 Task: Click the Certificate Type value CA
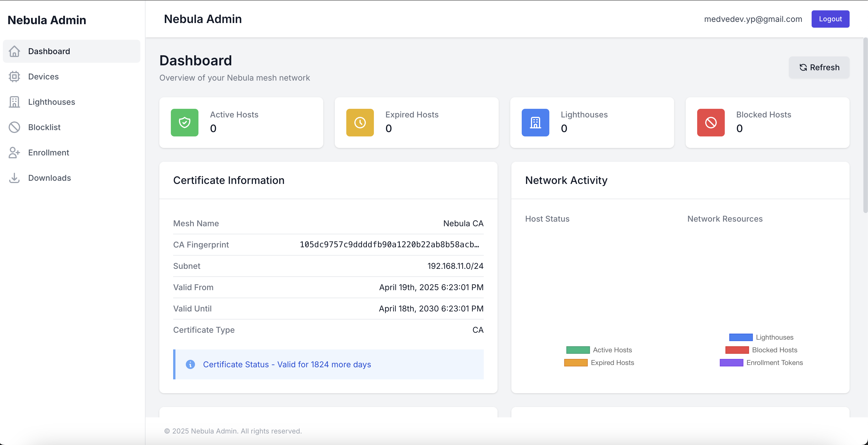point(478,330)
